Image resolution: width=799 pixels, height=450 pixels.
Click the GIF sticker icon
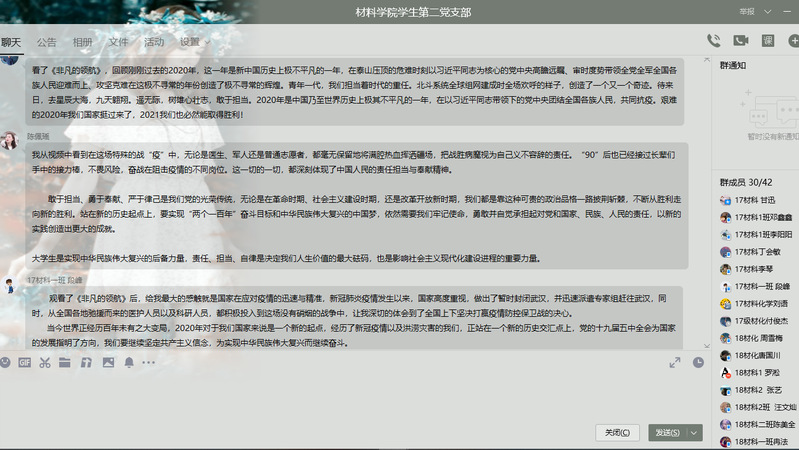(24, 362)
